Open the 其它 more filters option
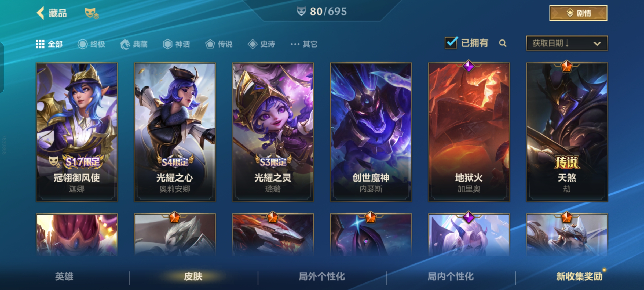This screenshot has height=290, width=644. click(x=304, y=44)
